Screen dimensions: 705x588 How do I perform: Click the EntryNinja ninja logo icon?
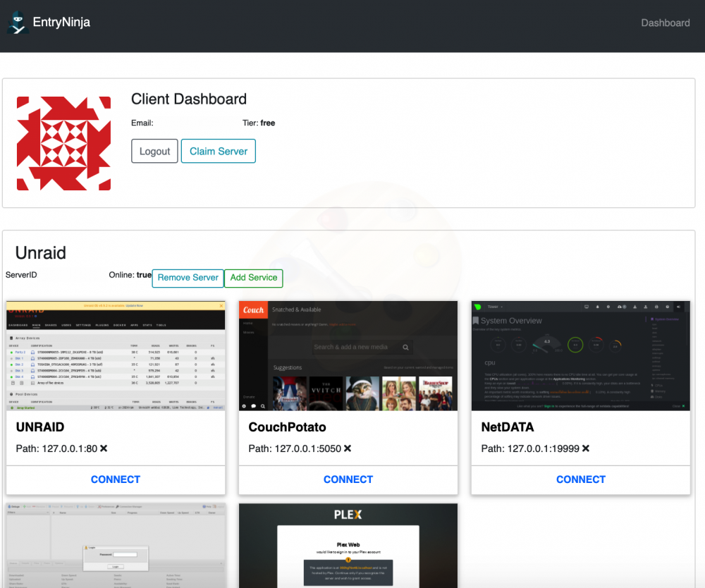(18, 23)
